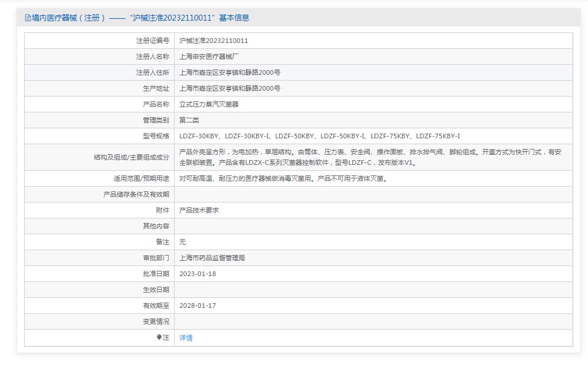This screenshot has width=588, height=365.
Task: Click the header title 境内医疗器械（注册）基本信息
Action: coord(141,18)
